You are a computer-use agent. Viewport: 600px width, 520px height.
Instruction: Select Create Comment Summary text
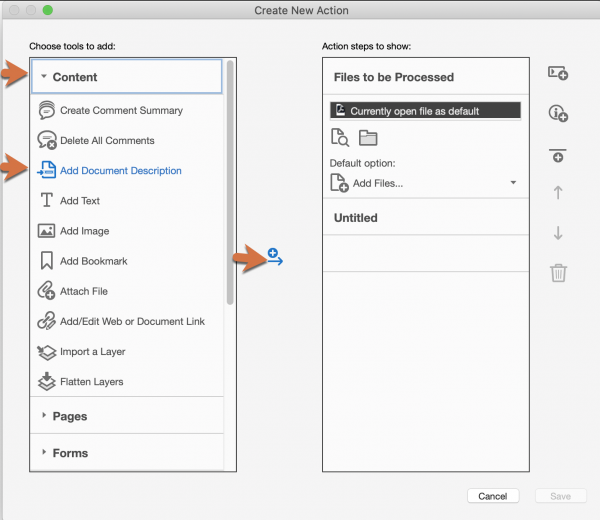point(121,111)
